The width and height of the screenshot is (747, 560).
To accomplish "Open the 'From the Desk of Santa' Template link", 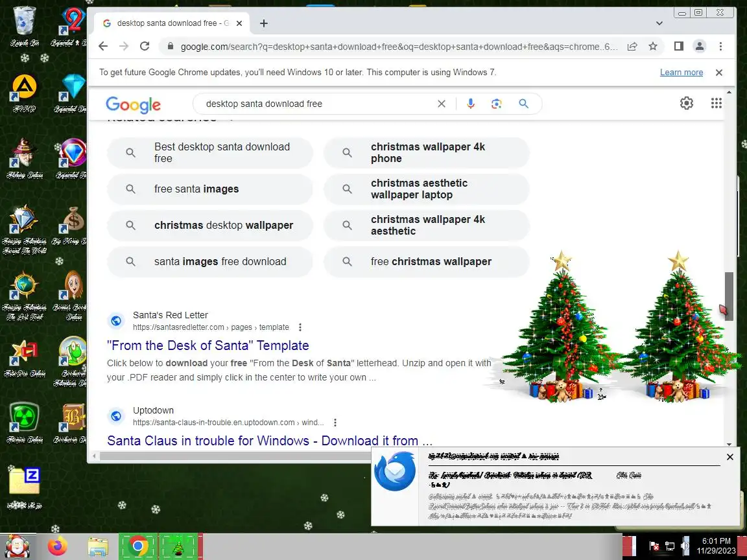I will pyautogui.click(x=207, y=345).
